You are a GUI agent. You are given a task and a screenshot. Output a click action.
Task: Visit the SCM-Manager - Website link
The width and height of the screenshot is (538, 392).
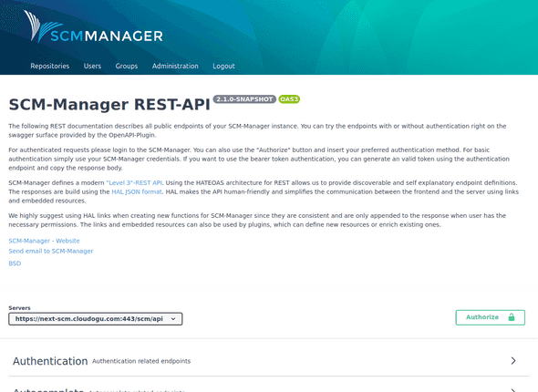tap(44, 241)
